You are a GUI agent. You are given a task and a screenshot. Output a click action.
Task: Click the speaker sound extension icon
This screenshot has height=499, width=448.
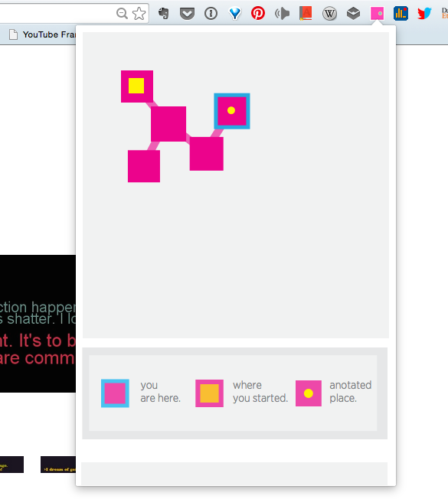pyautogui.click(x=282, y=14)
